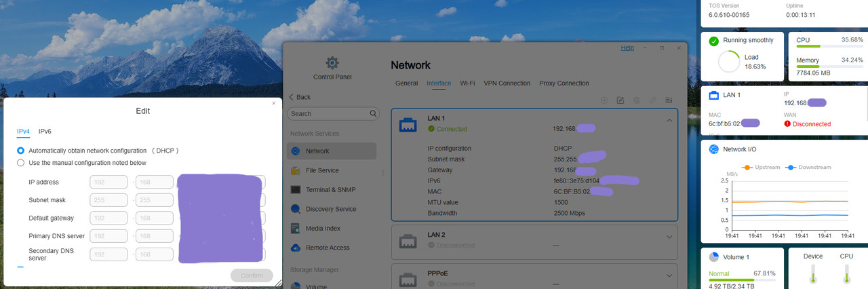Click the LAN 1 widget network icon
868x289 pixels.
point(714,95)
